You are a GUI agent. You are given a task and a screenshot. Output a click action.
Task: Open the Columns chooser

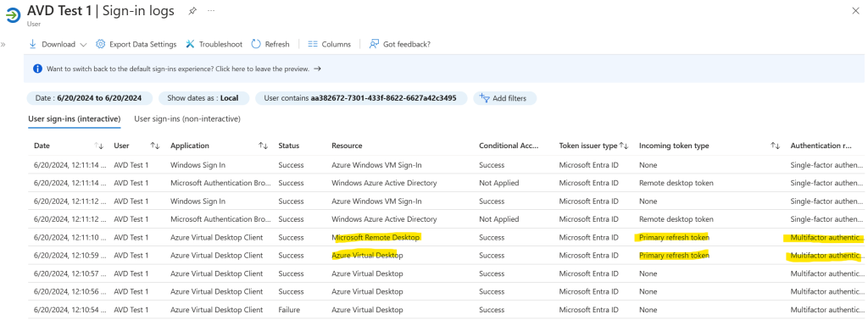click(x=330, y=44)
